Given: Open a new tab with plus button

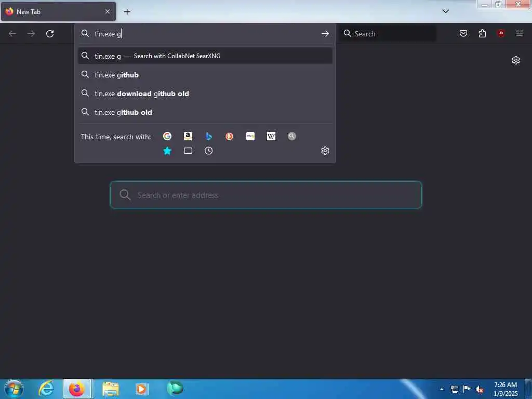Looking at the screenshot, I should (127, 12).
